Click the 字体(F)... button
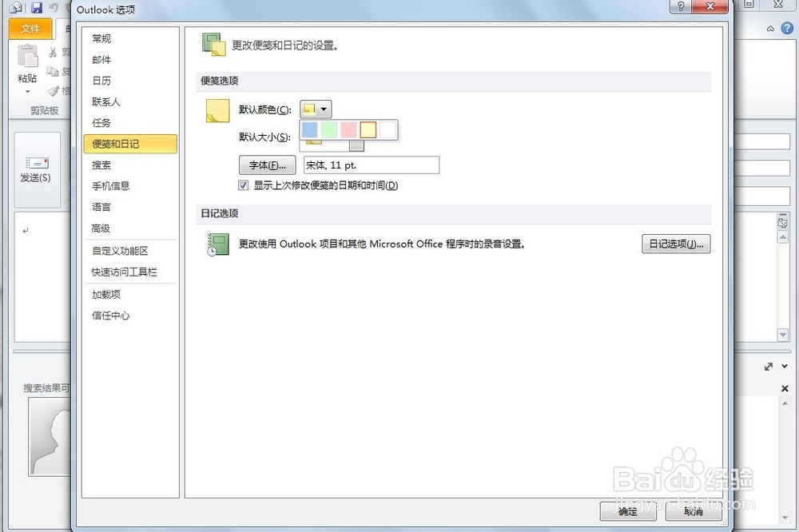Viewport: 799px width, 532px height. click(267, 165)
